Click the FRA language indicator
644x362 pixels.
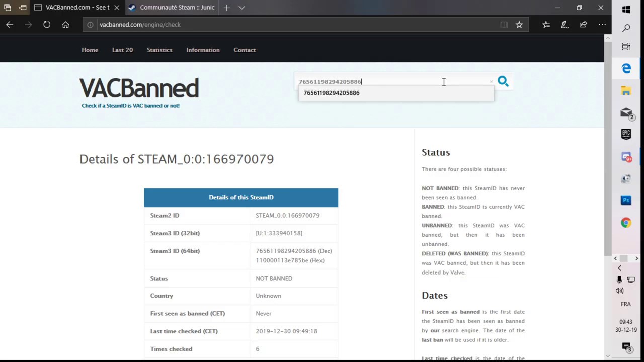coord(626,304)
